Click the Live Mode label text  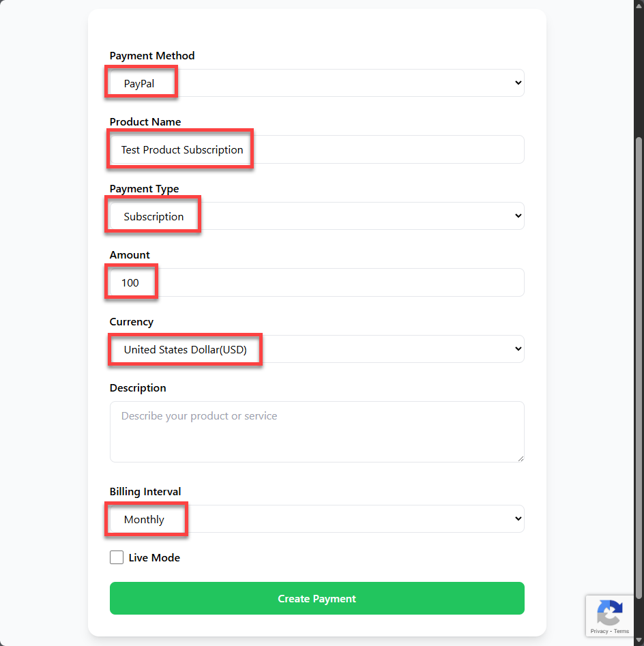154,557
